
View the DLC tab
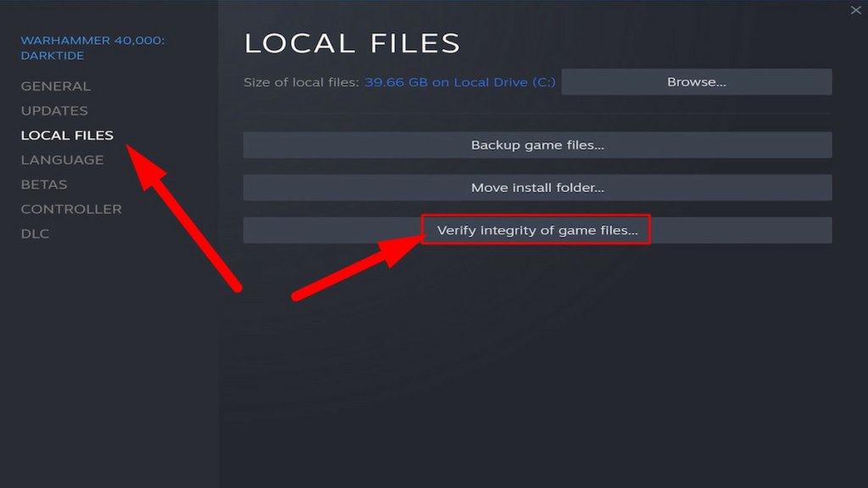[35, 234]
